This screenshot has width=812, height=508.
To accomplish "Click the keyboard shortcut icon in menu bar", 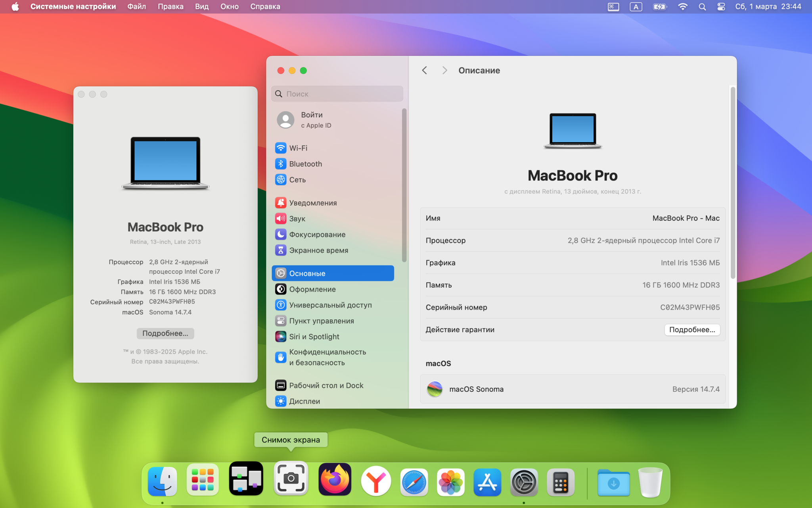I will click(x=613, y=6).
